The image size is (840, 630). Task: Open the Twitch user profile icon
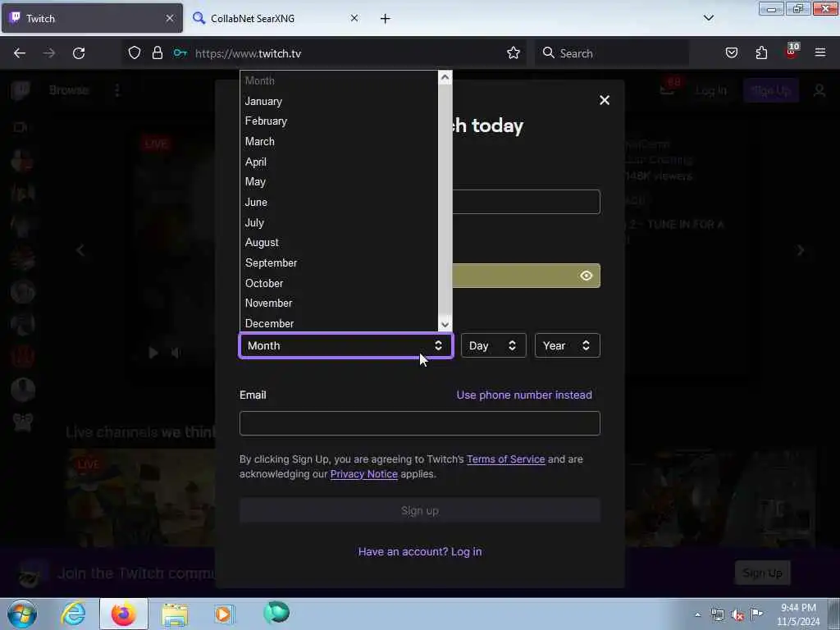pyautogui.click(x=819, y=90)
